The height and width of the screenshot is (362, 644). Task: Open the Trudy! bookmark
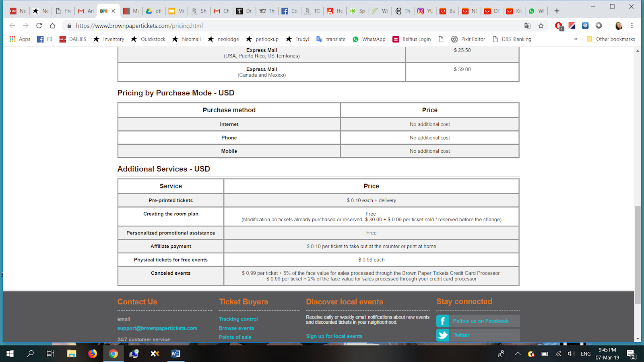pyautogui.click(x=297, y=39)
